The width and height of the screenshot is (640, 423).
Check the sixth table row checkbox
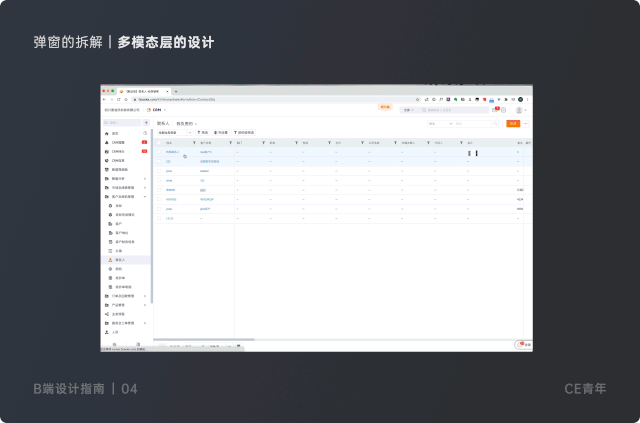pyautogui.click(x=159, y=199)
